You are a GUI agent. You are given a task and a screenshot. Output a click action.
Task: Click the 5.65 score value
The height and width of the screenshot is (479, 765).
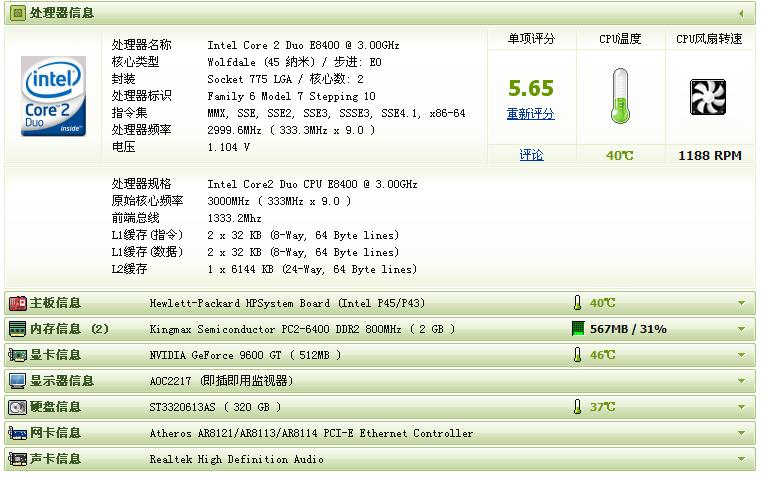(531, 88)
